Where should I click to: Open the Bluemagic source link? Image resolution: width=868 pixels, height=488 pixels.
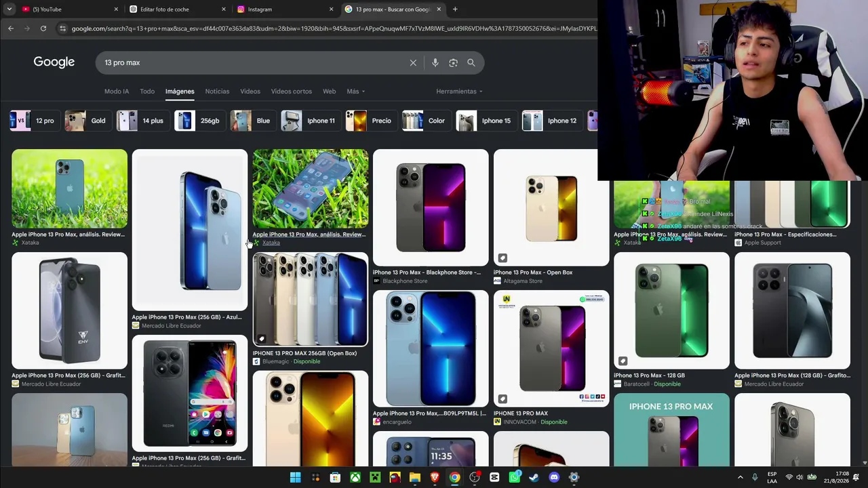pyautogui.click(x=275, y=361)
